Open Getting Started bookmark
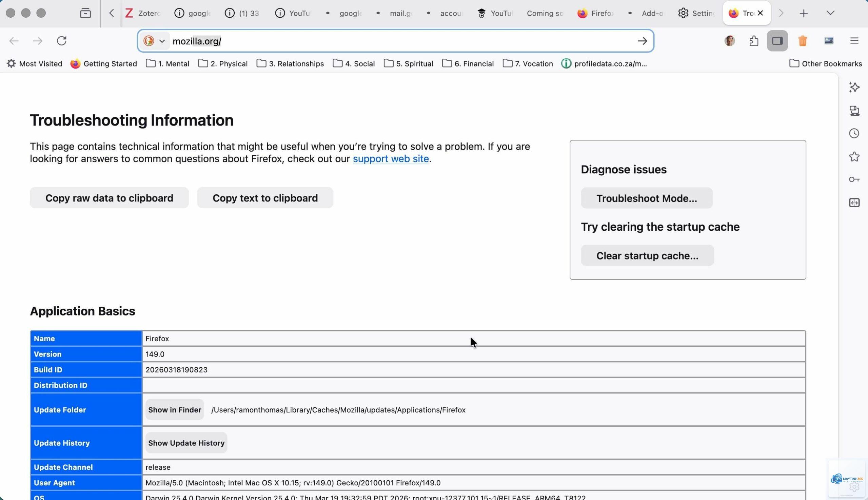 (x=104, y=63)
